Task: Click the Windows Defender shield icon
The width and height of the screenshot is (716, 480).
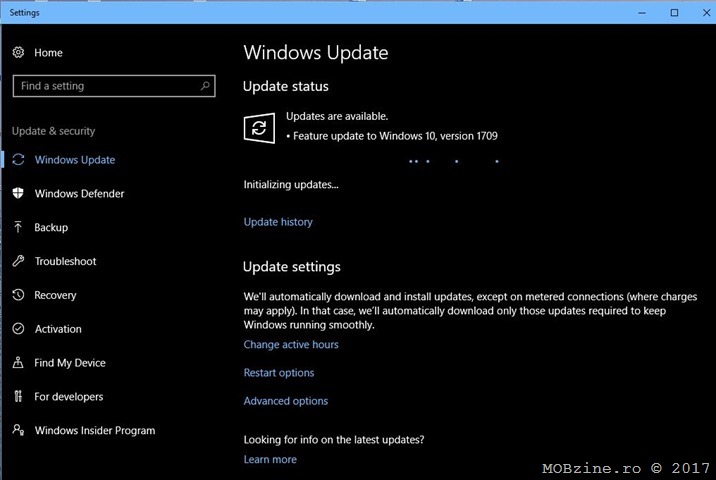Action: point(18,193)
